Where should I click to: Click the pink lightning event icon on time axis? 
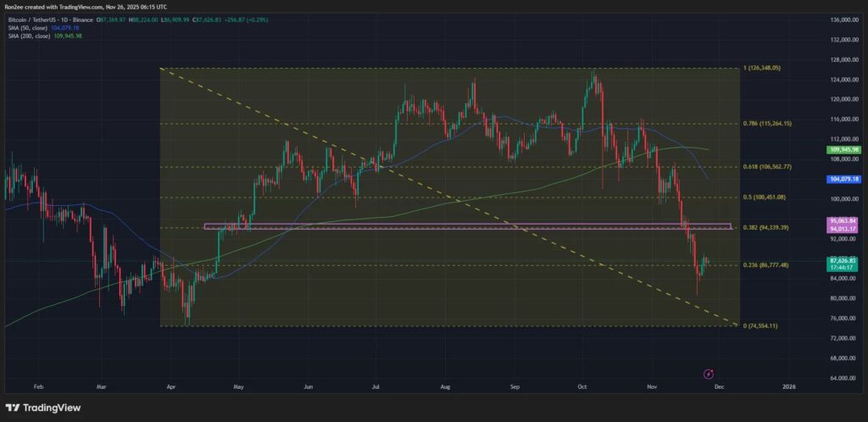click(709, 374)
